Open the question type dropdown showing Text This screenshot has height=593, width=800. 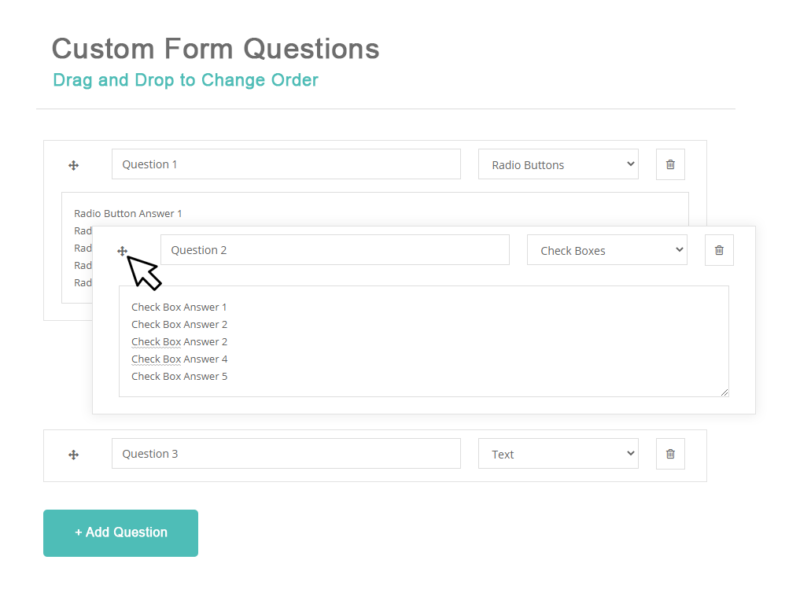click(558, 453)
